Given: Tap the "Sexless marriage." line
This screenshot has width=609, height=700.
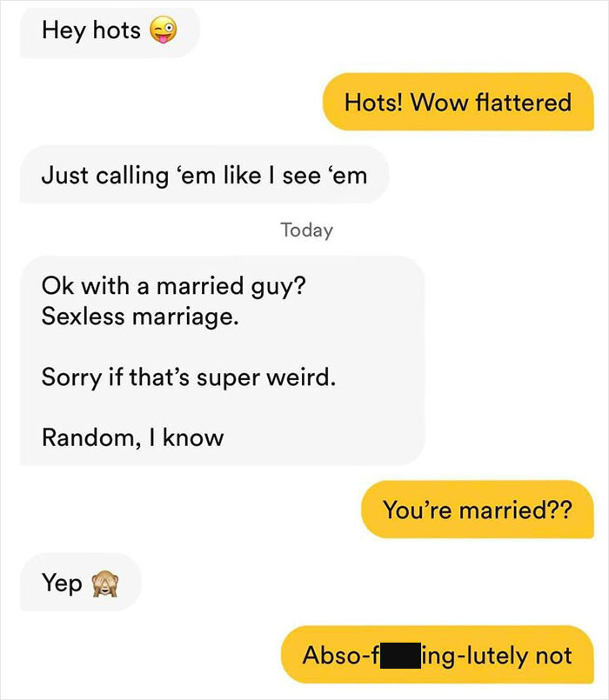Looking at the screenshot, I should pos(140,317).
